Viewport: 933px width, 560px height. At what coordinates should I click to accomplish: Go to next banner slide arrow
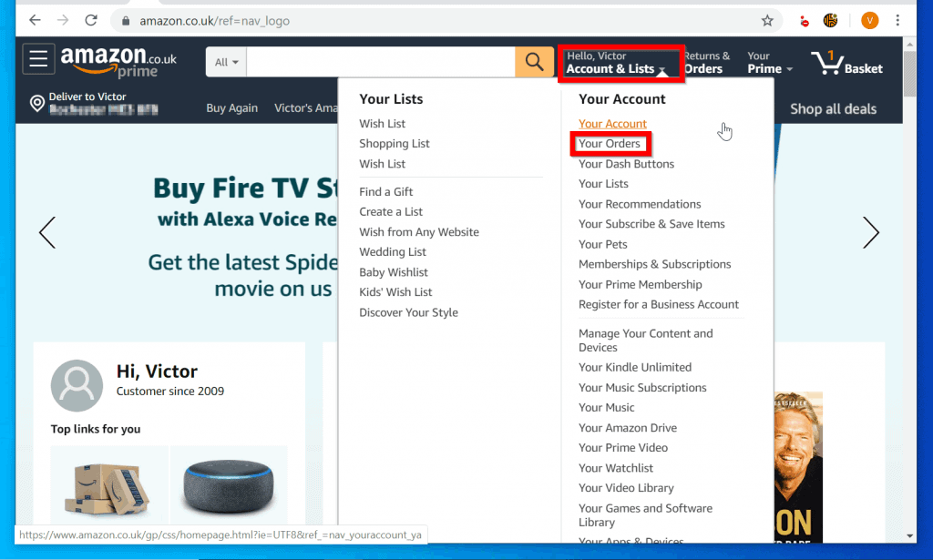870,232
